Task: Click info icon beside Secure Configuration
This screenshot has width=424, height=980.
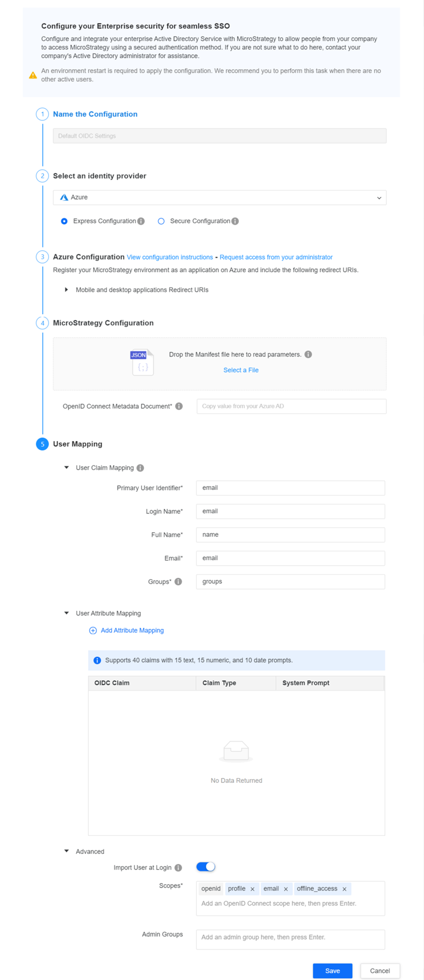Action: point(235,221)
